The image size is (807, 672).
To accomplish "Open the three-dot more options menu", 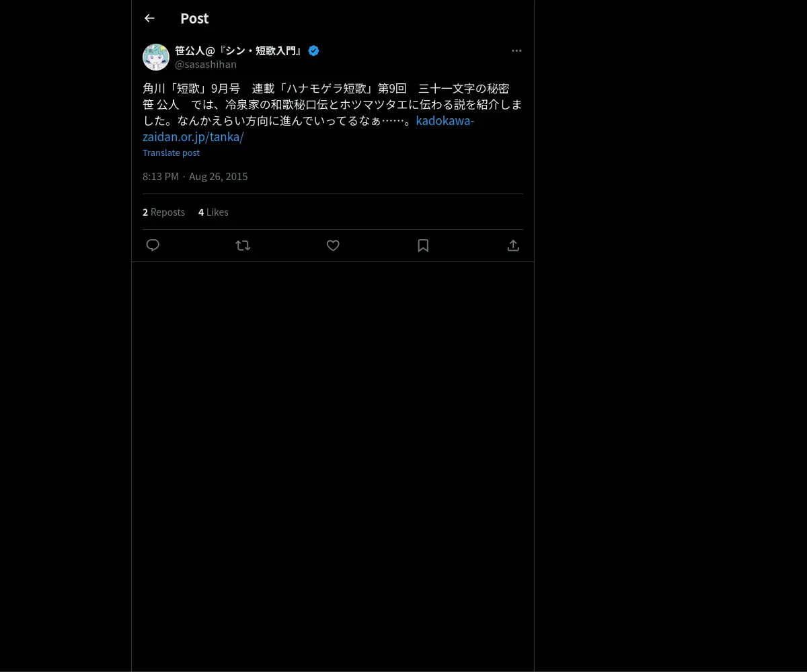I will [516, 50].
